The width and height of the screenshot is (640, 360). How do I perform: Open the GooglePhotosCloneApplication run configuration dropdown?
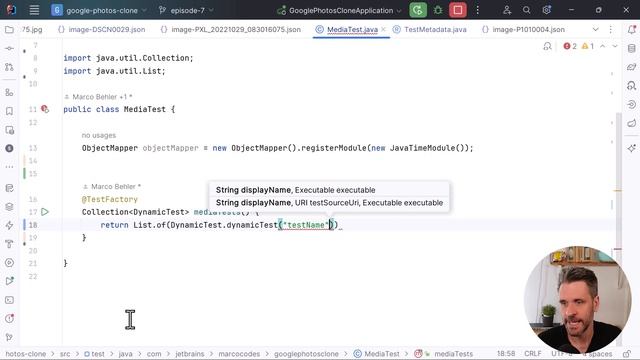tap(339, 10)
